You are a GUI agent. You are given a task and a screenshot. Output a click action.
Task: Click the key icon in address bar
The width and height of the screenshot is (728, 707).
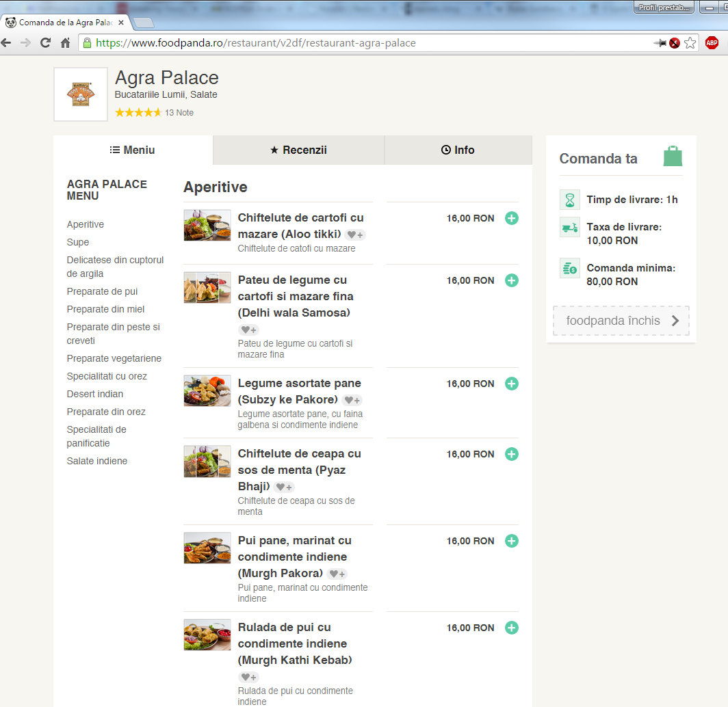(660, 43)
